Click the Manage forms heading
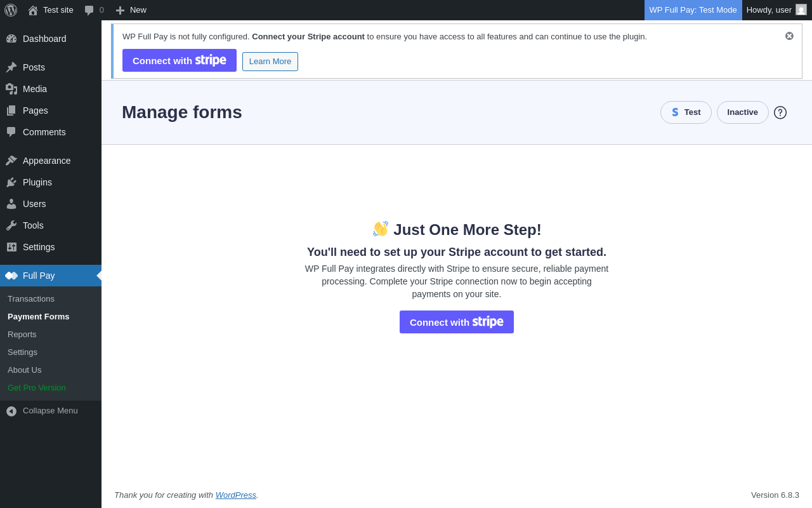812x508 pixels. (182, 112)
